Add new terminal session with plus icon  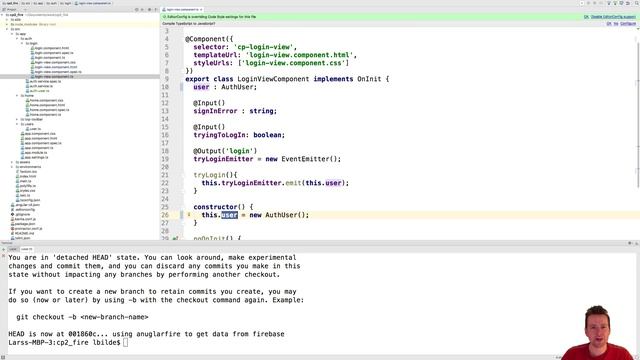point(3,249)
